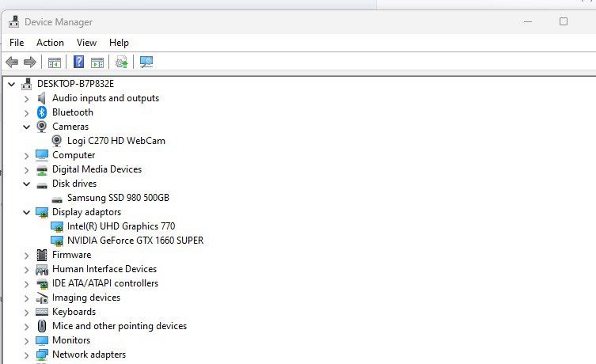Click the Scan for hardware changes icon

(146, 62)
